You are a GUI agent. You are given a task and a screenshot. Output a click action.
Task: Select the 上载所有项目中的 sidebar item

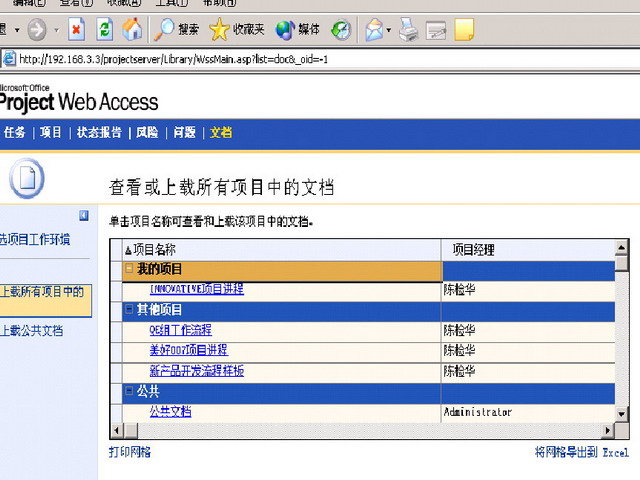(45, 300)
